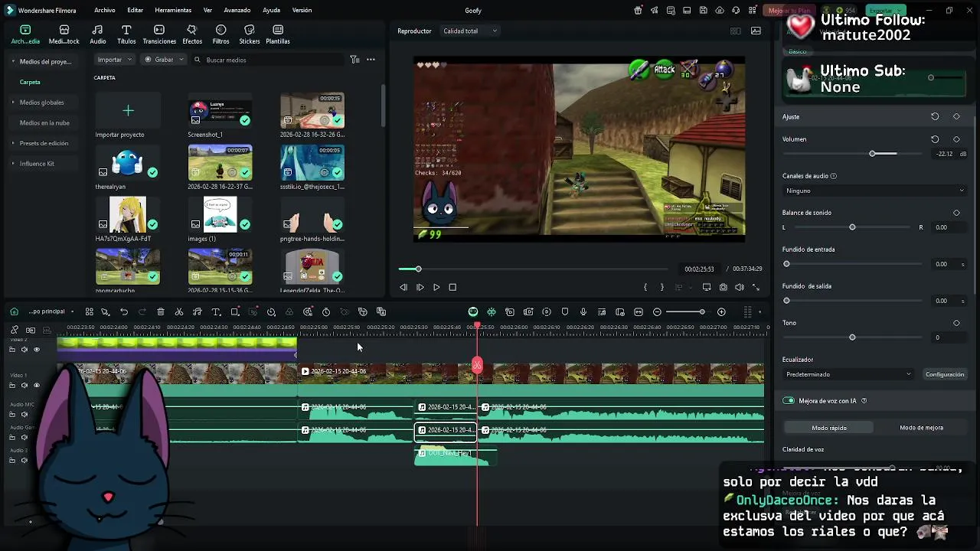Open the Plantillas tab

pyautogui.click(x=278, y=34)
